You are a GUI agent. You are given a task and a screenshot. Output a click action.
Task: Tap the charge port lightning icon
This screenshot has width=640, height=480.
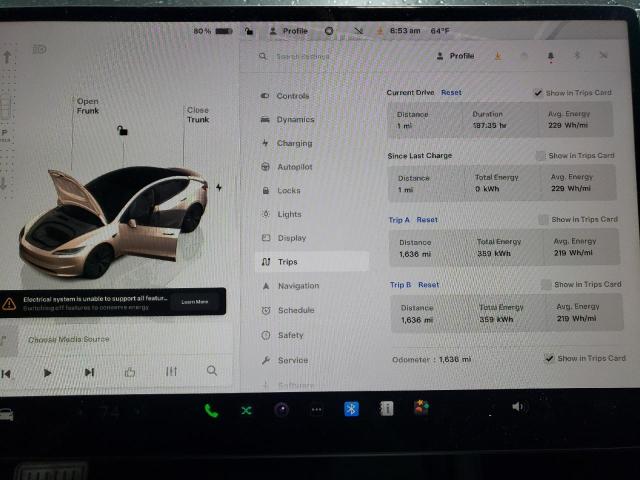(219, 187)
